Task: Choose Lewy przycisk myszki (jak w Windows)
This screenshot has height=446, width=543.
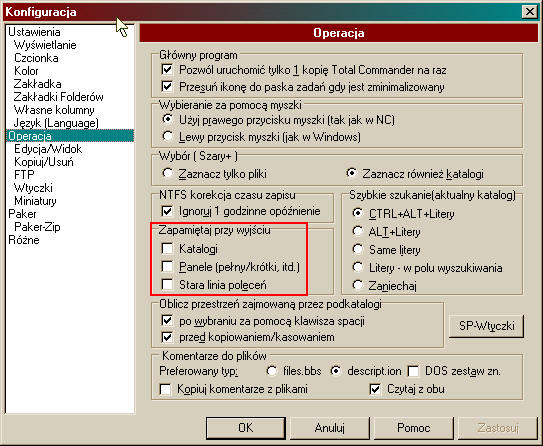Action: (x=168, y=136)
